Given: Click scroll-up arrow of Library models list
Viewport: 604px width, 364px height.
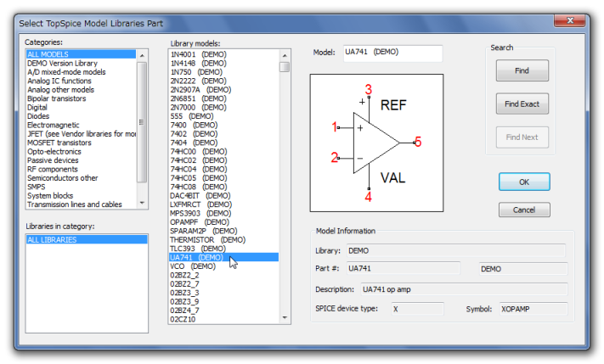Looking at the screenshot, I should pos(285,55).
